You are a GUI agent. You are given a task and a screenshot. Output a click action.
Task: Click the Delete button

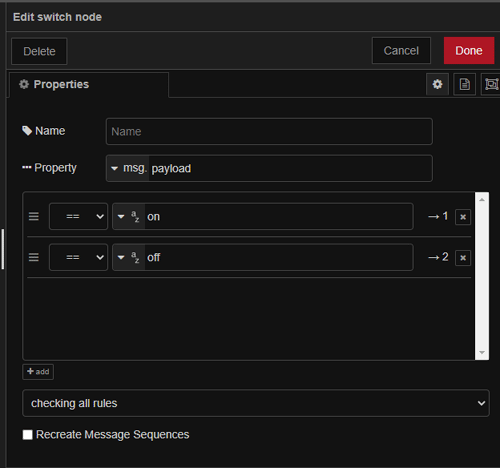click(39, 51)
